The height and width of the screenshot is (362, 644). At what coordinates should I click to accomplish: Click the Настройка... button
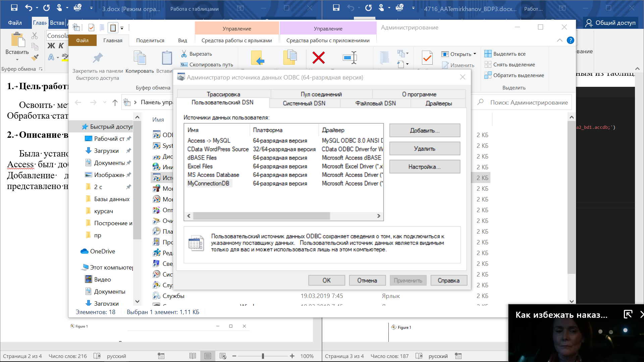(x=425, y=167)
